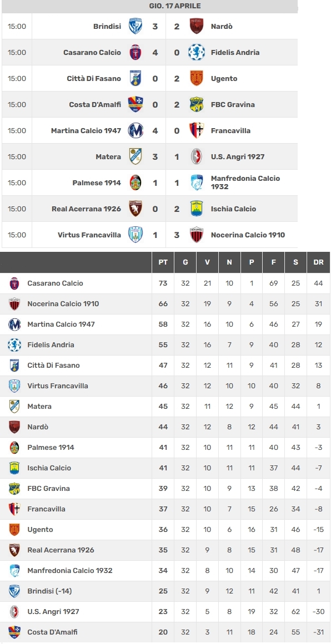331x644 pixels.
Task: Click the Costa D'Amalfi crest in standings
Action: tap(14, 632)
